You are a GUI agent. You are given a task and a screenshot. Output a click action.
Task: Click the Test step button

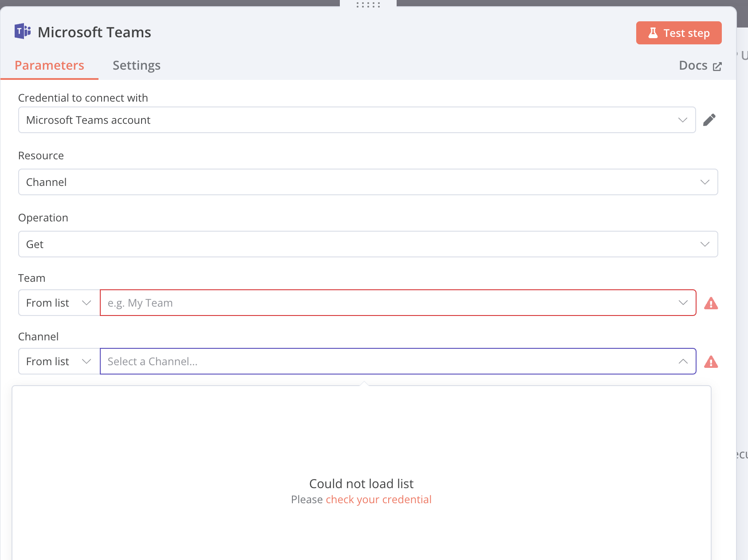(679, 33)
